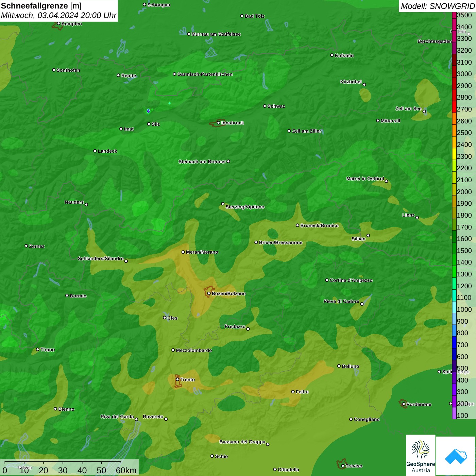
Task: Click the GeoSphere Austria logo
Action: [x=421, y=455]
